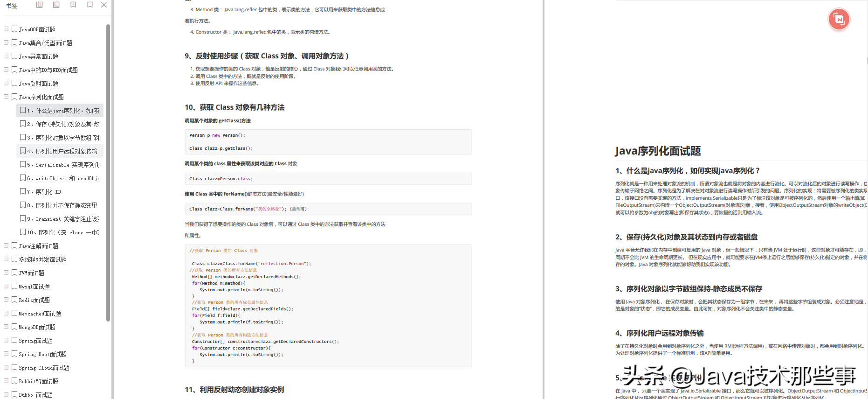Click heading 10、获取 Class 对象有几种方法

coord(234,107)
